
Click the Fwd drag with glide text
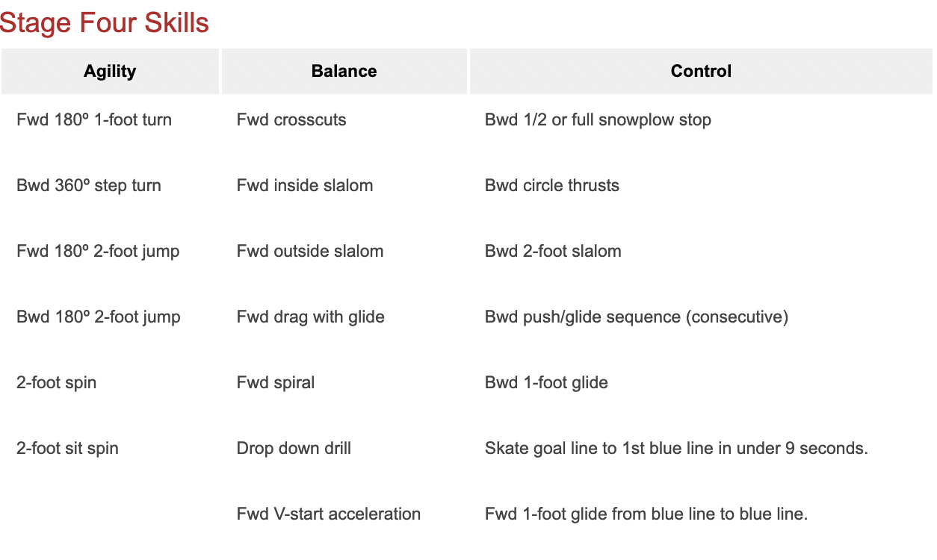311,317
